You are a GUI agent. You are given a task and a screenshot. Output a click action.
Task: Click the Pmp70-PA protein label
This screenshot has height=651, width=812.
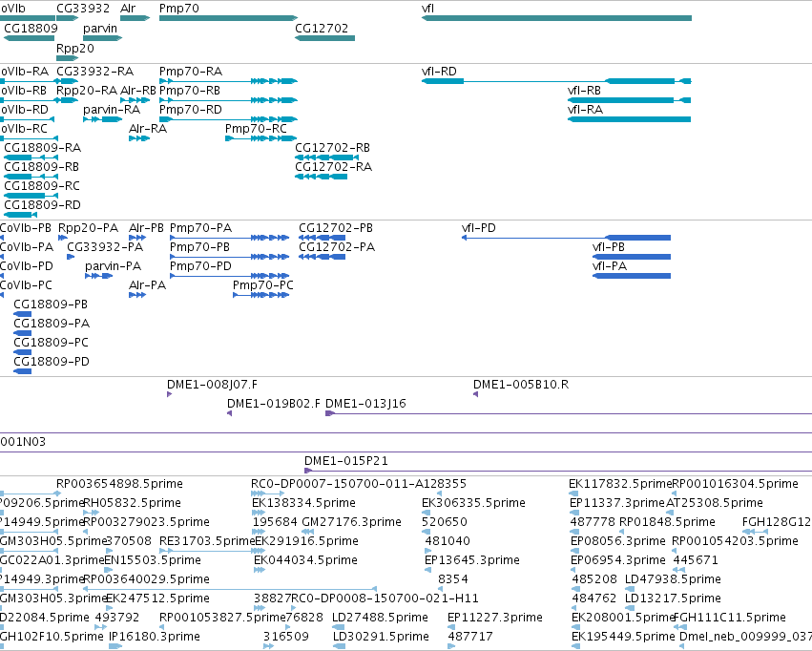pos(201,228)
